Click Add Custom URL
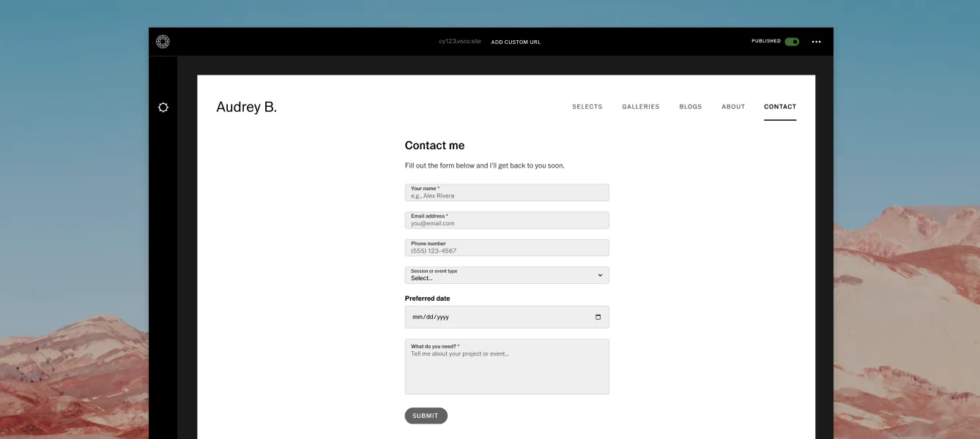Viewport: 980px width, 439px height. tap(516, 42)
